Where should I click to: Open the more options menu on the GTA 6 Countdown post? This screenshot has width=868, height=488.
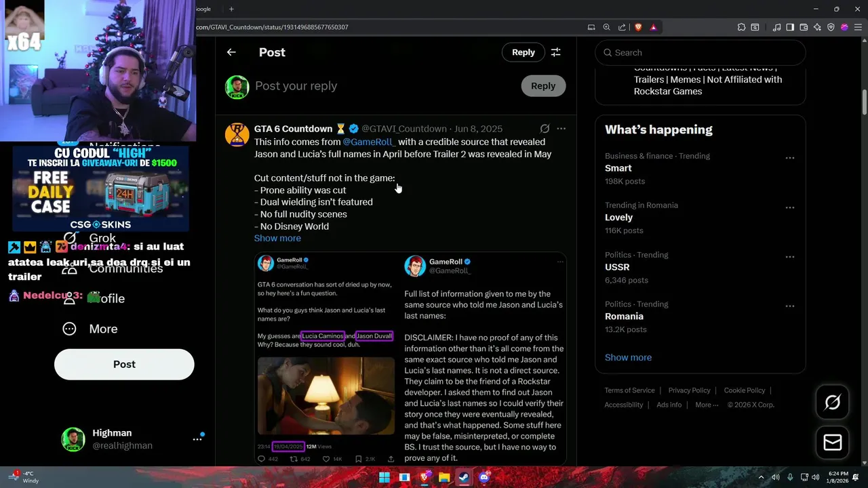coord(561,129)
